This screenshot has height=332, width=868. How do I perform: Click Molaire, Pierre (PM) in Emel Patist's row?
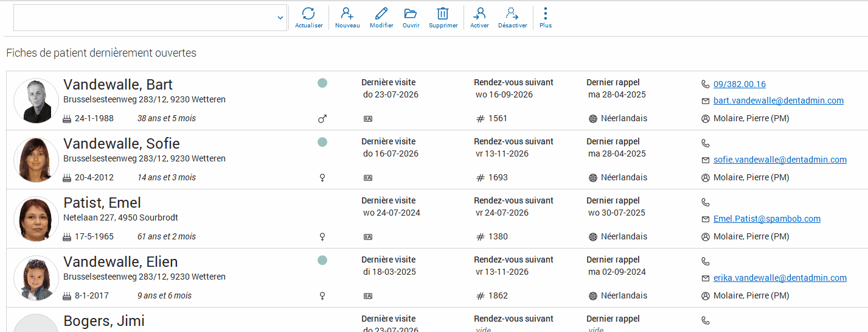(x=751, y=237)
